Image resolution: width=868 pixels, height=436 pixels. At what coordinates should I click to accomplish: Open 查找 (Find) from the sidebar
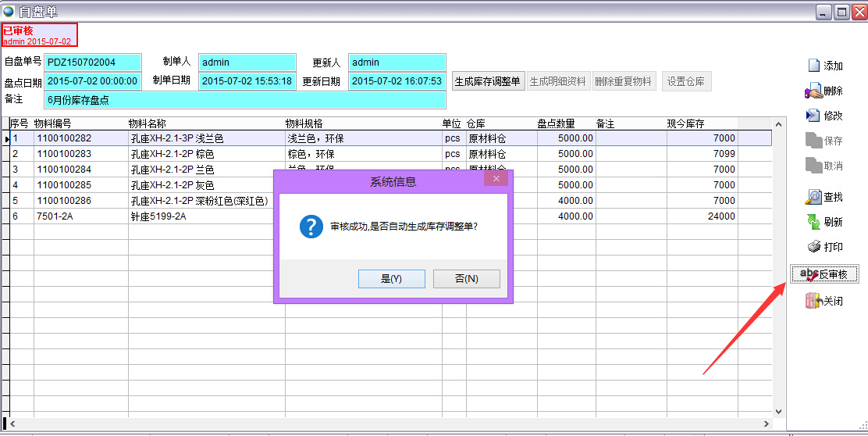[824, 197]
